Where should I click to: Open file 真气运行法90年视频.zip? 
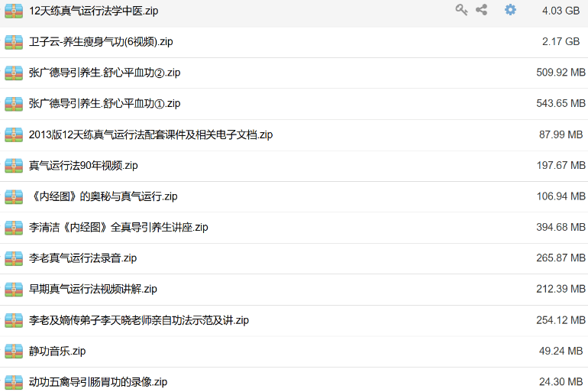[83, 165]
